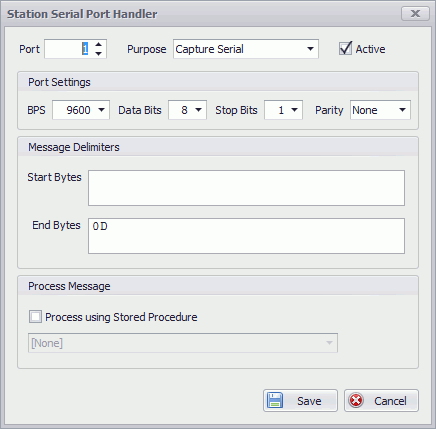Expand the Parity None dropdown
Screen dimensions: 436x429
click(x=380, y=110)
